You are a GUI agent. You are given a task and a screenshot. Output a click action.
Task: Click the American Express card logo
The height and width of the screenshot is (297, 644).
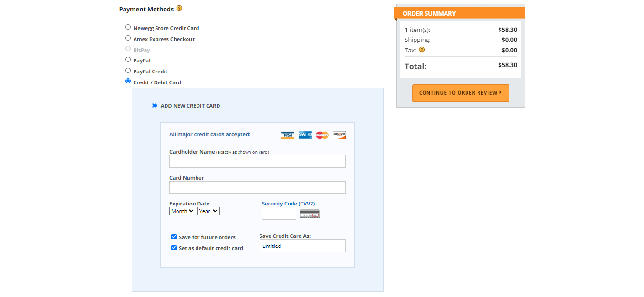tap(305, 135)
